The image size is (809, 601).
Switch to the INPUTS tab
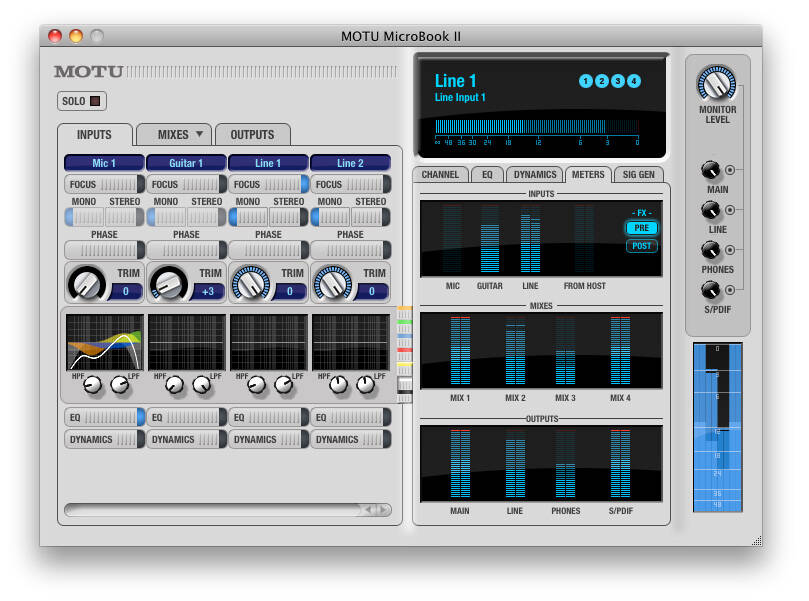[94, 135]
